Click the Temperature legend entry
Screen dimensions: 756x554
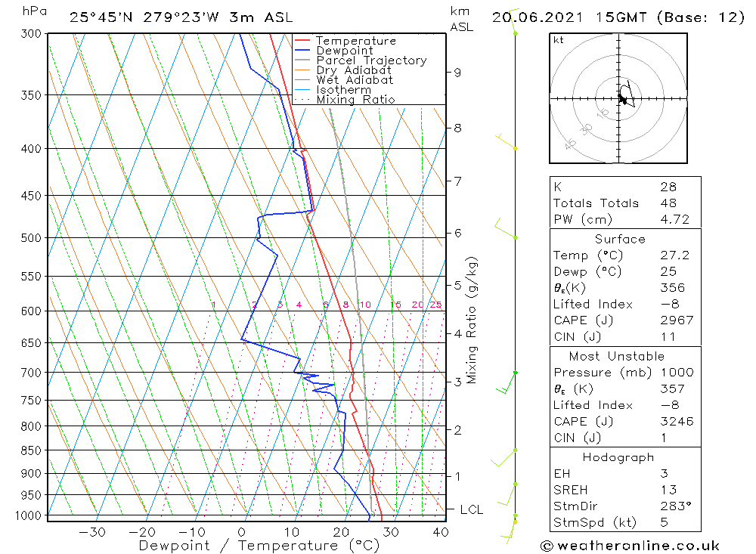[x=356, y=41]
